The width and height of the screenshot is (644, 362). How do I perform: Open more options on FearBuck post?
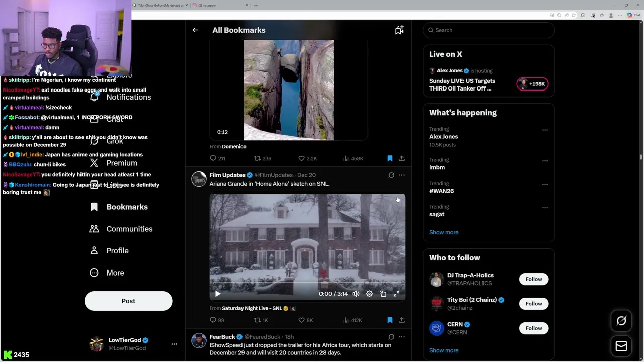point(401,337)
